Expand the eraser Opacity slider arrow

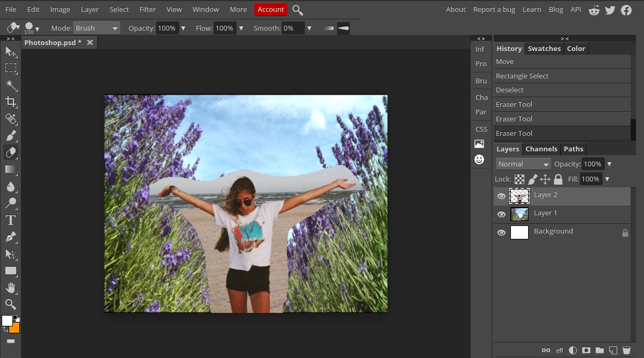[183, 28]
